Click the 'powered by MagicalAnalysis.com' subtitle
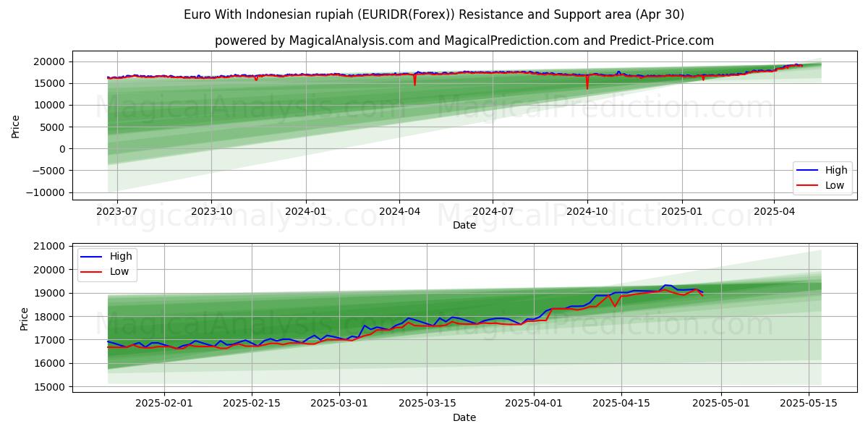 click(464, 41)
